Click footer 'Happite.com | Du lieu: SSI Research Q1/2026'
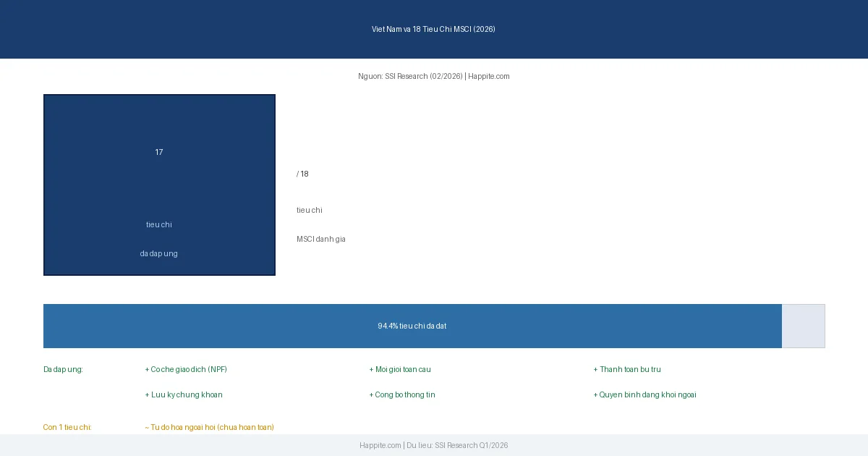This screenshot has width=868, height=456. 434,445
